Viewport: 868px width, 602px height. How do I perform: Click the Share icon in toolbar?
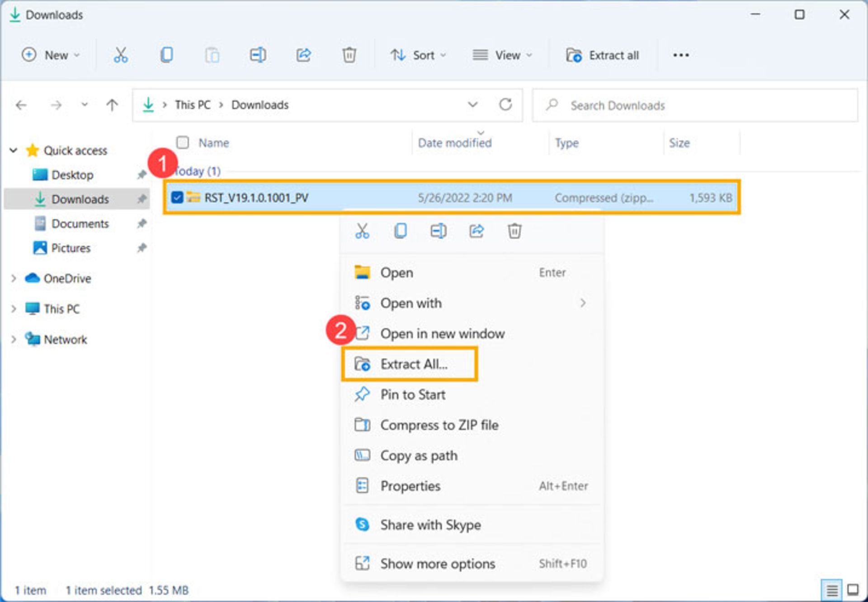point(303,55)
